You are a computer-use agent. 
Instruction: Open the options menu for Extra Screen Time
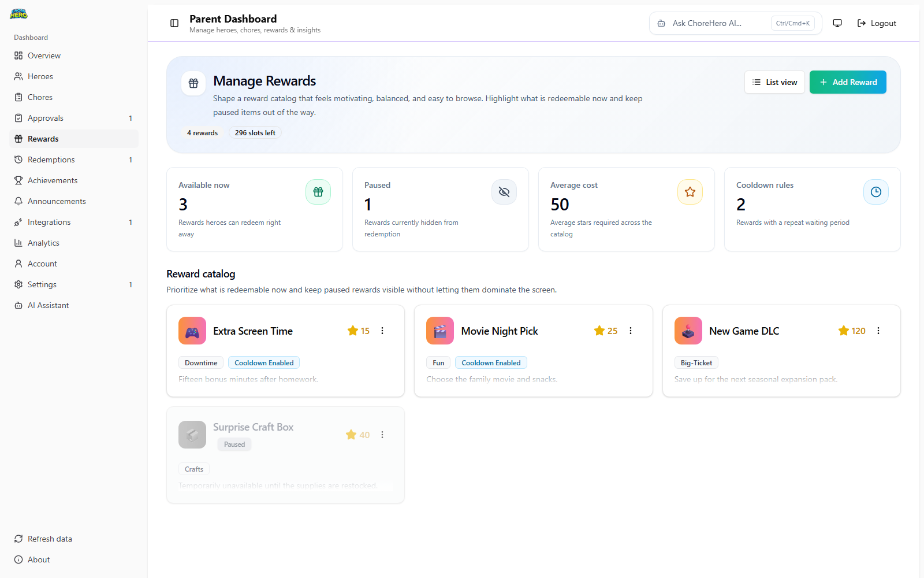382,331
